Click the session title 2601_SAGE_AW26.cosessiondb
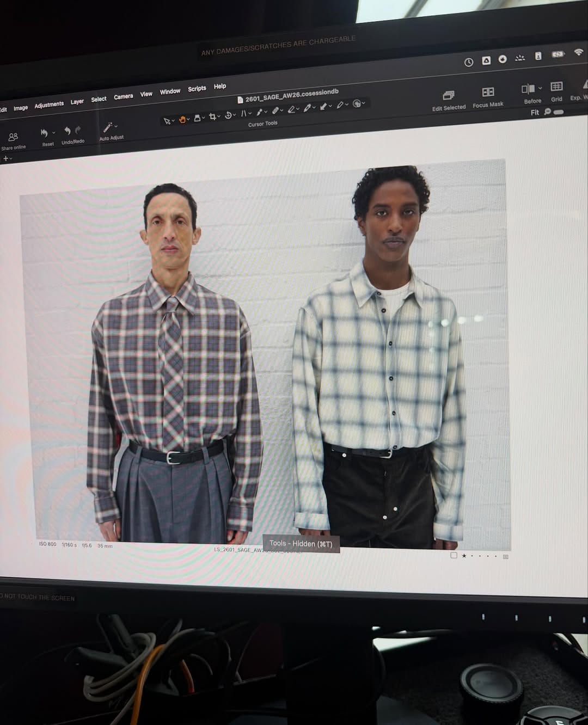Screen dimensions: 588x725 point(292,95)
